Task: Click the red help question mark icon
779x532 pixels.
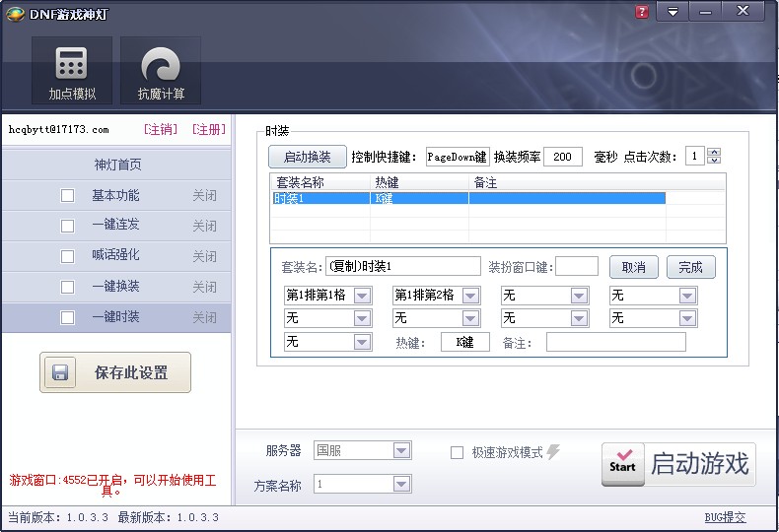Action: [642, 12]
